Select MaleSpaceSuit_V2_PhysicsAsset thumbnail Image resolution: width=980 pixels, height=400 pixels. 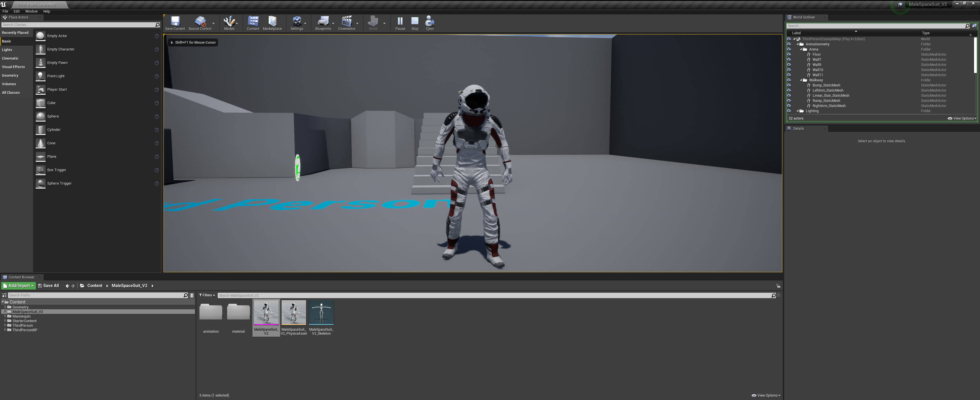[294, 312]
